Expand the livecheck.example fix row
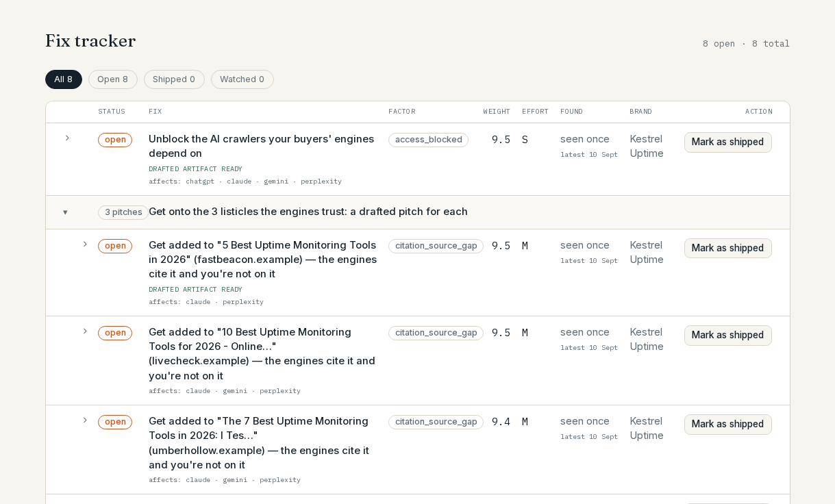This screenshot has width=835, height=504. [85, 331]
